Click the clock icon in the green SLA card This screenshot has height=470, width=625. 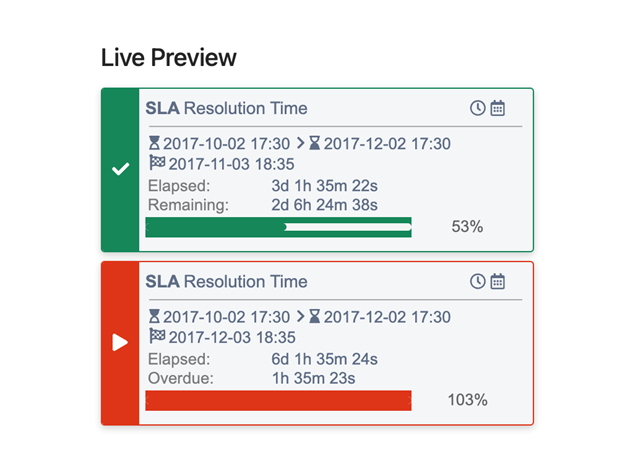[x=478, y=108]
